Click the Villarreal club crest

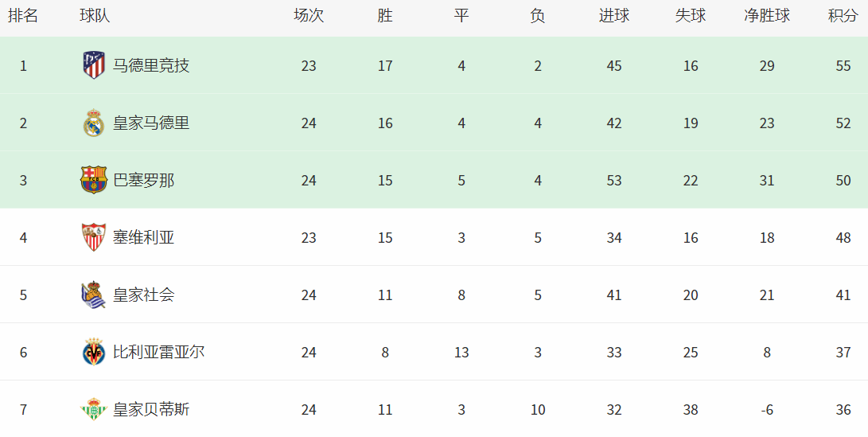(x=94, y=353)
